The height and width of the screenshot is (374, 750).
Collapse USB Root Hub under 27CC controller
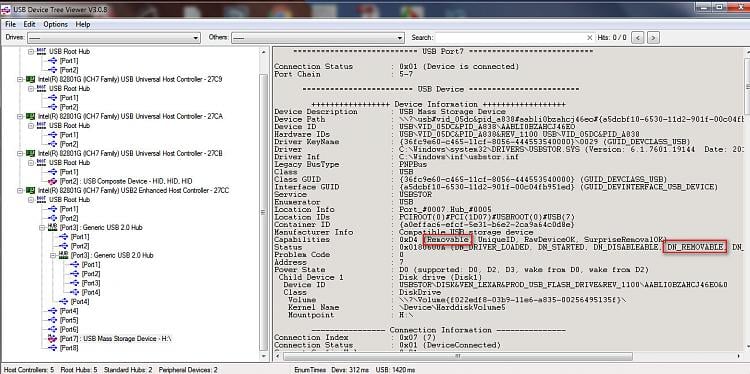(31, 199)
